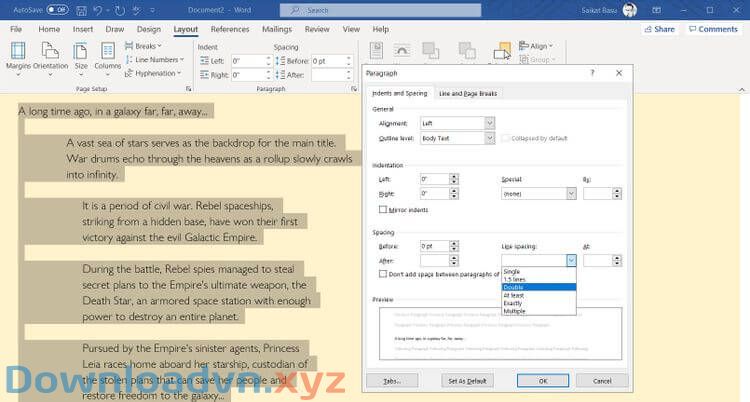Viewport: 750px width, 402px height.
Task: Click the touch/mouse mode icon
Action: 136,10
